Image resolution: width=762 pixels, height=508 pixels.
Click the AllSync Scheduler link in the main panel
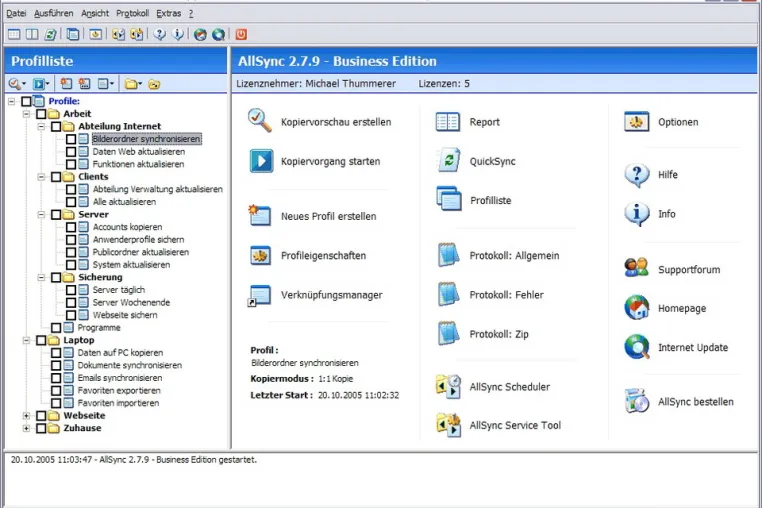click(509, 387)
